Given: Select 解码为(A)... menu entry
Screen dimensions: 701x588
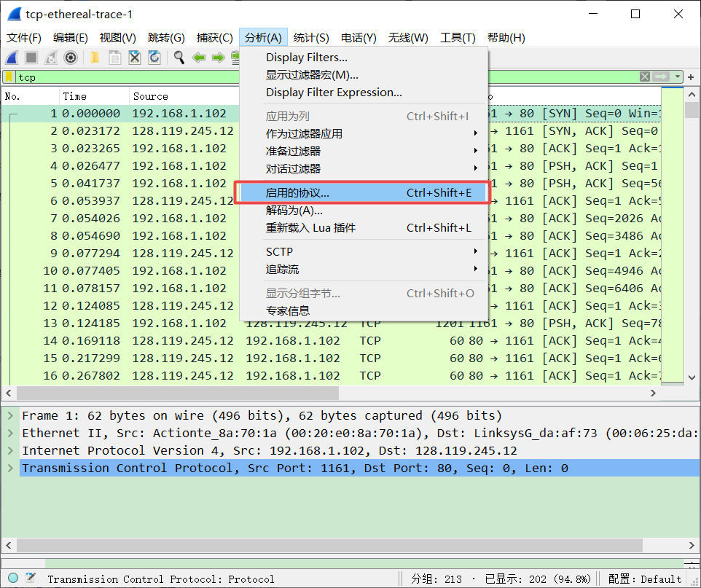Looking at the screenshot, I should click(x=363, y=210).
